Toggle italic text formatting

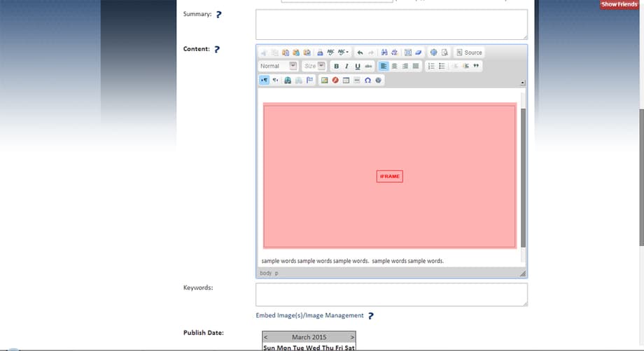coord(346,66)
